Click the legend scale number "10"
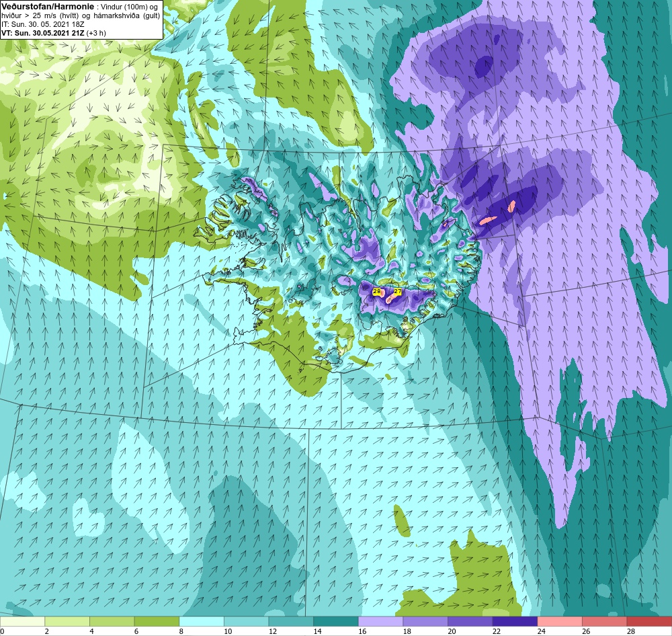672x636 pixels. click(x=228, y=631)
